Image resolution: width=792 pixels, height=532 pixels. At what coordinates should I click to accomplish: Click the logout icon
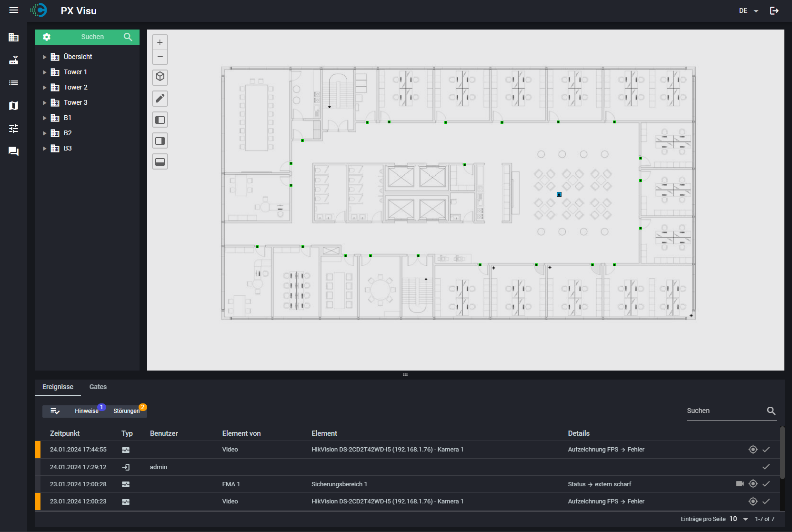coord(774,10)
